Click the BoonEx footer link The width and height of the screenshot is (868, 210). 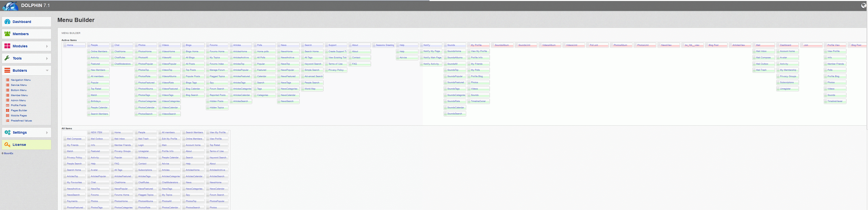tap(9, 153)
